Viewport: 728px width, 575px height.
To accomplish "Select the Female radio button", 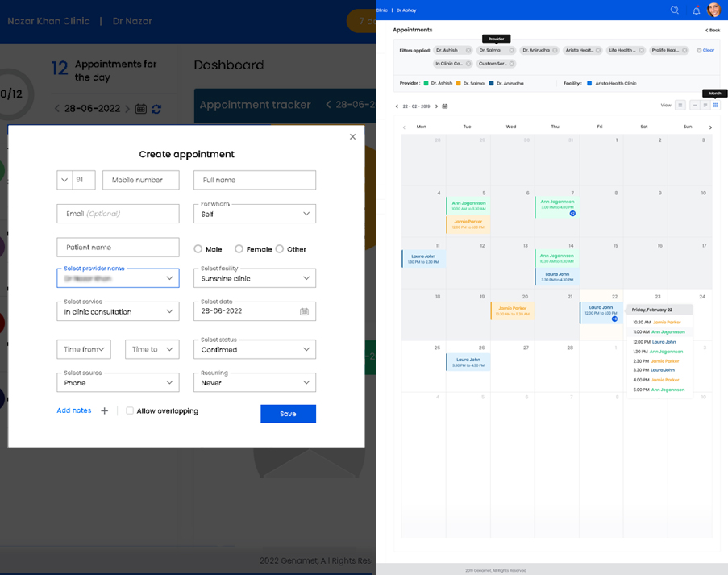I will [x=239, y=249].
